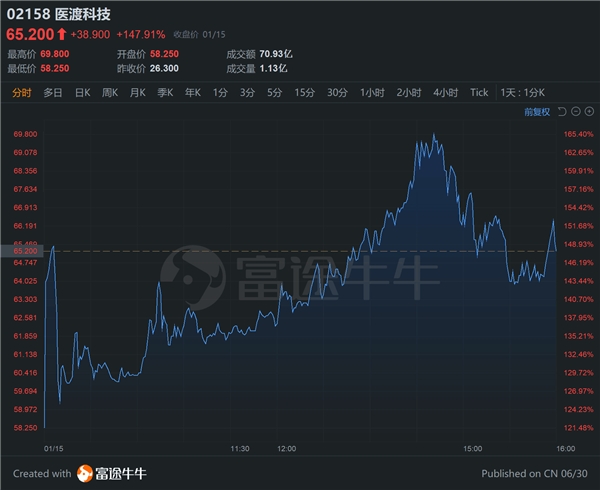Select the 年K tab
The height and width of the screenshot is (490, 600).
[x=193, y=93]
